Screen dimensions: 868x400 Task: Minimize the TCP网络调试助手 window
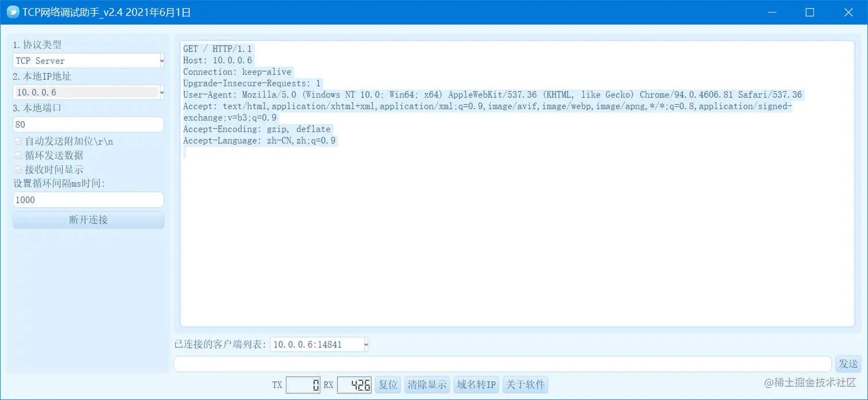point(773,12)
